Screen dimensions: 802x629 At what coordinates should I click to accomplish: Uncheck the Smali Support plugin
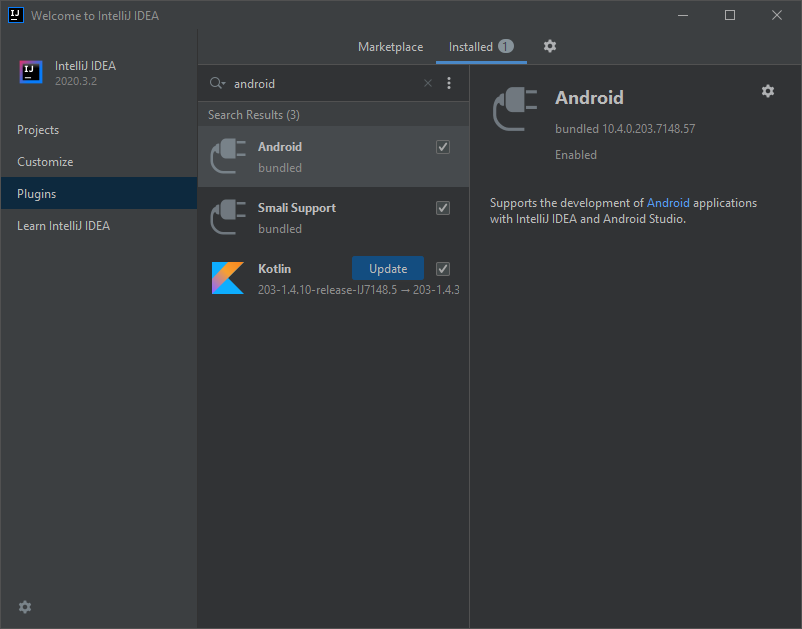(443, 208)
